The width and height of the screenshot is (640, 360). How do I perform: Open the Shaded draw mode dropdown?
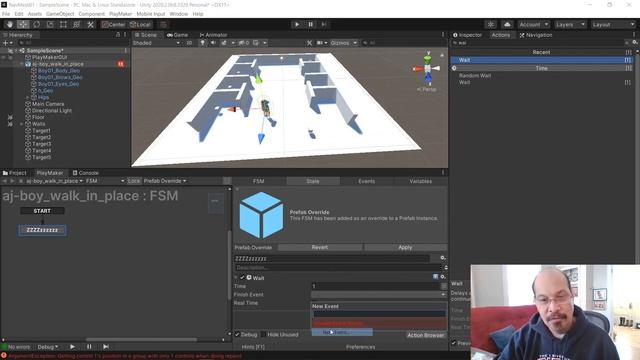156,43
